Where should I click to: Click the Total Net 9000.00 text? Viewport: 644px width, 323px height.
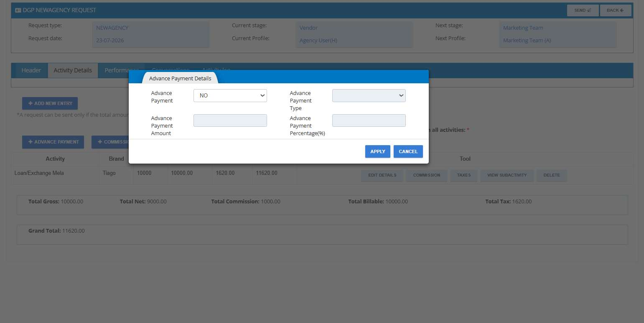(x=143, y=202)
